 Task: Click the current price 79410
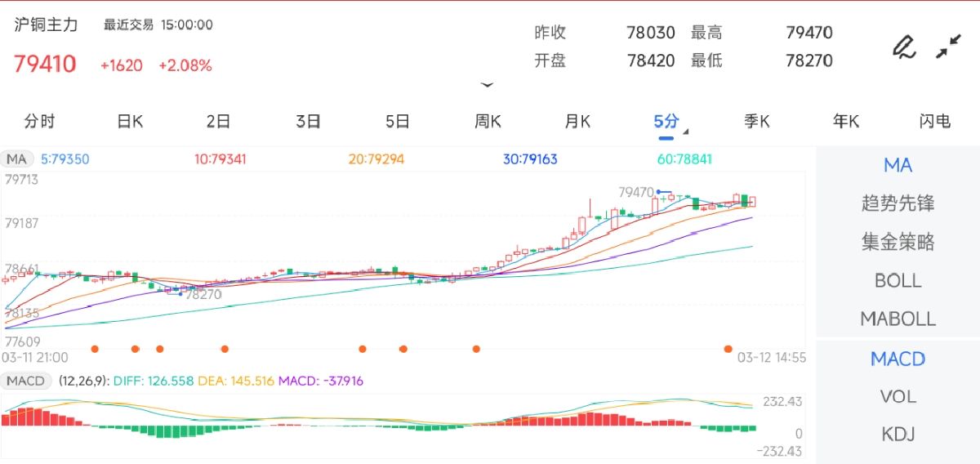(x=45, y=64)
